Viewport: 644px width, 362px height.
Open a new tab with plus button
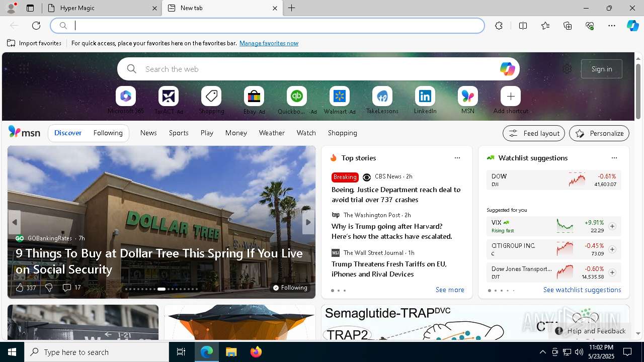click(292, 8)
